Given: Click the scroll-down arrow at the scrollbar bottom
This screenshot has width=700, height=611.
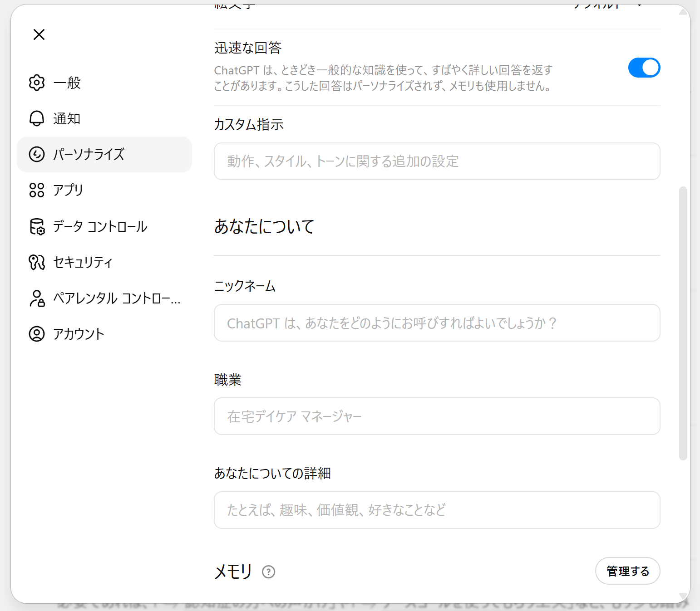Looking at the screenshot, I should pos(683,596).
